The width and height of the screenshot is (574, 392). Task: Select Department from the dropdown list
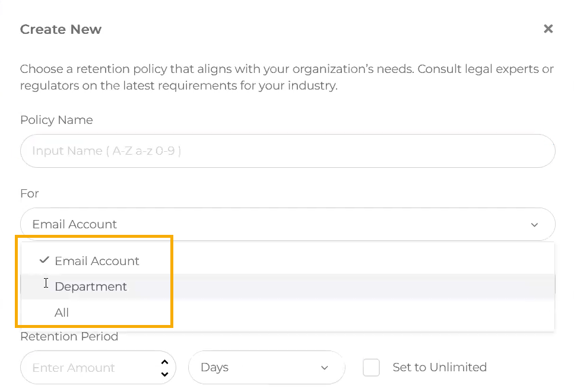[x=90, y=286]
